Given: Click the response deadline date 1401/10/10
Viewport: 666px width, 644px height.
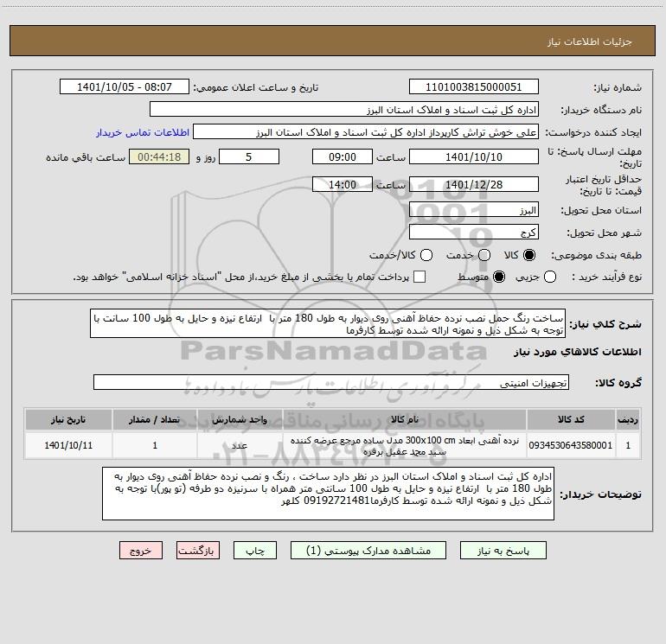Looking at the screenshot, I should [x=474, y=156].
